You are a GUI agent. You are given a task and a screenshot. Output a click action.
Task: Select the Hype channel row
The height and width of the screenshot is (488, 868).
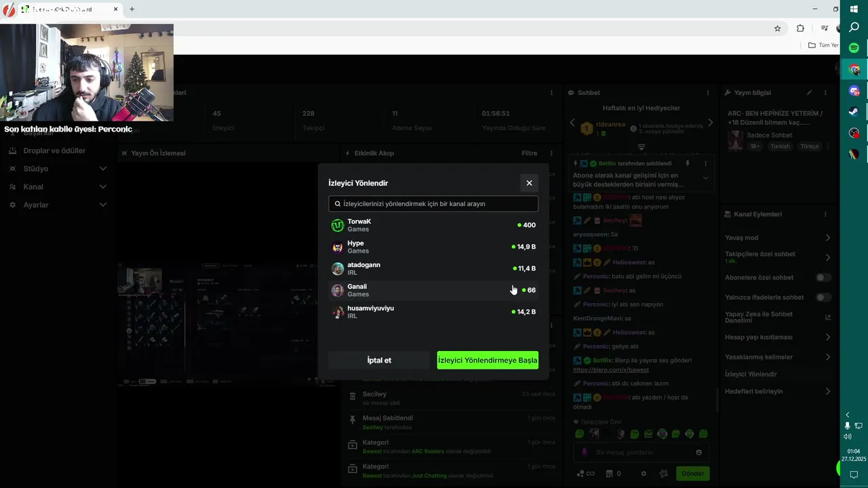(x=433, y=247)
